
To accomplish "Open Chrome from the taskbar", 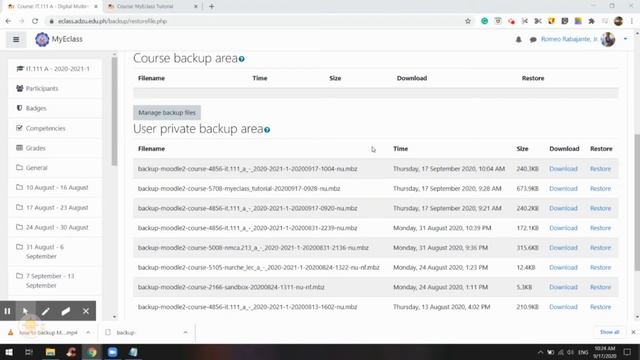I will pyautogui.click(x=92, y=352).
